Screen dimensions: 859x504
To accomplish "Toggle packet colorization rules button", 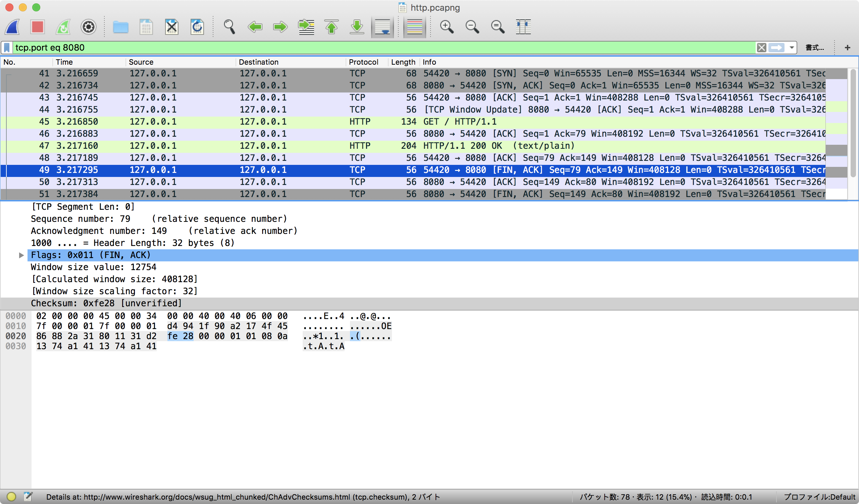I will (x=414, y=27).
